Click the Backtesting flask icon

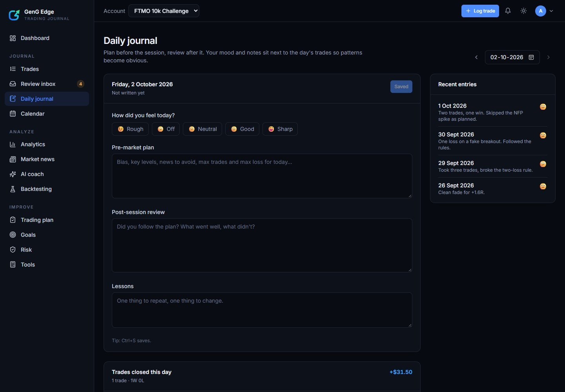[13, 189]
